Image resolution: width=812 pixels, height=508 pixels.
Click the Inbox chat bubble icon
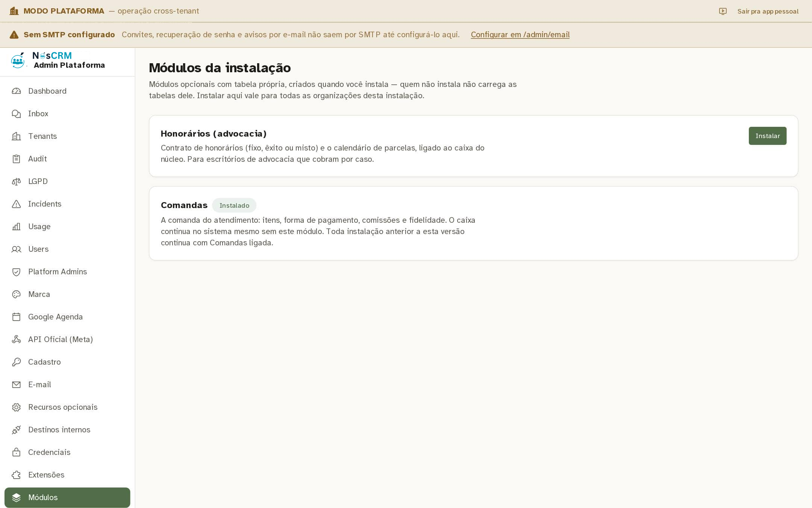(16, 114)
